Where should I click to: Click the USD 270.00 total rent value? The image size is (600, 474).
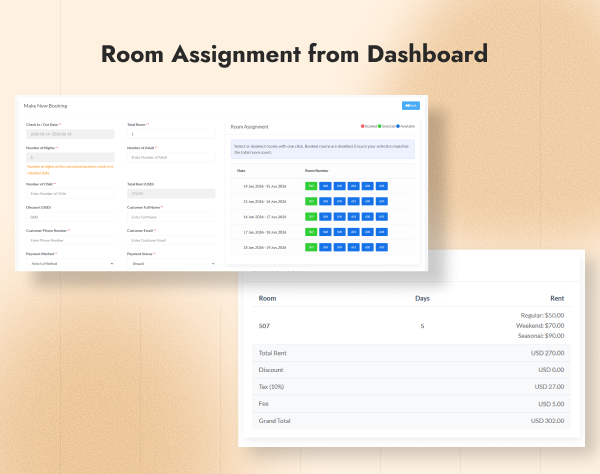tap(547, 353)
